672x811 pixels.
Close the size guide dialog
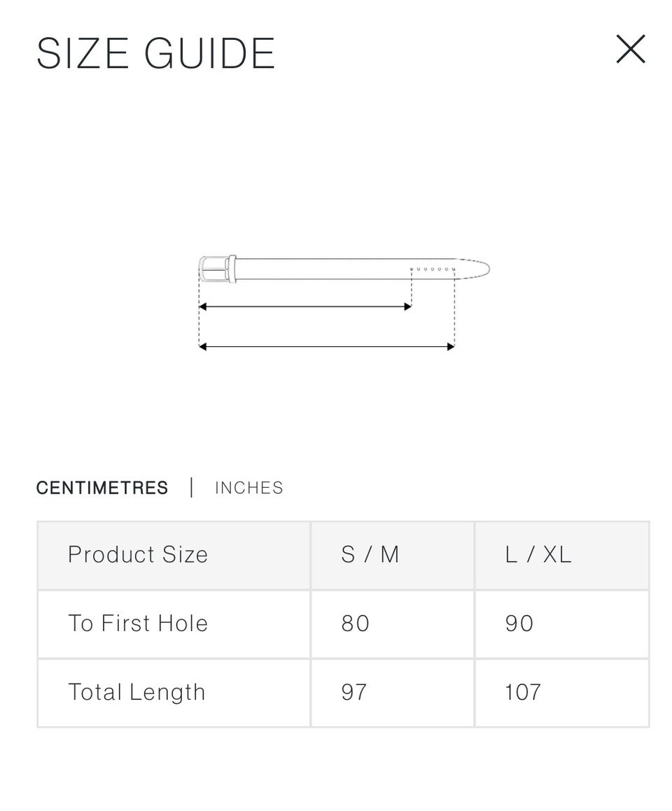click(x=630, y=49)
